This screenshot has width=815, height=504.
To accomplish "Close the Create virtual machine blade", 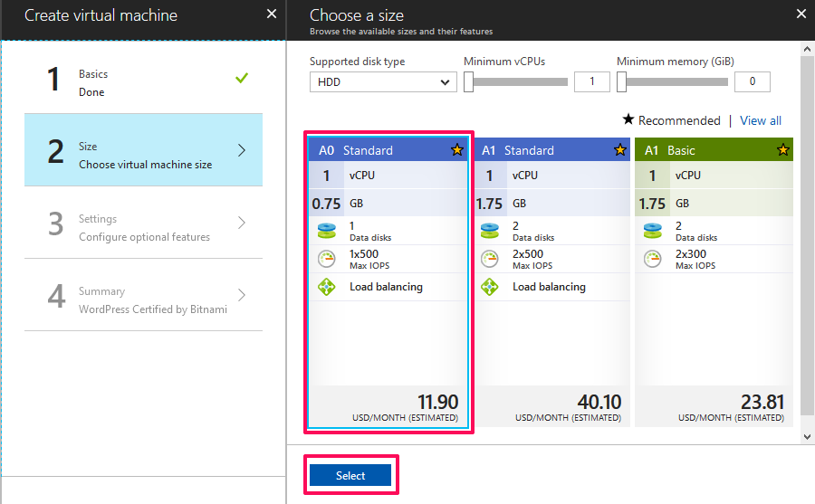I will (x=272, y=14).
